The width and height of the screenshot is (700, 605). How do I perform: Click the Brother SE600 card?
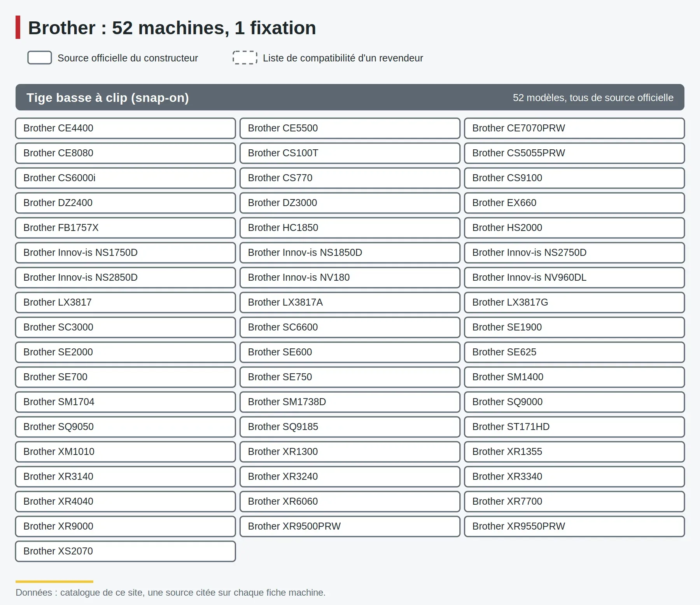click(x=350, y=352)
